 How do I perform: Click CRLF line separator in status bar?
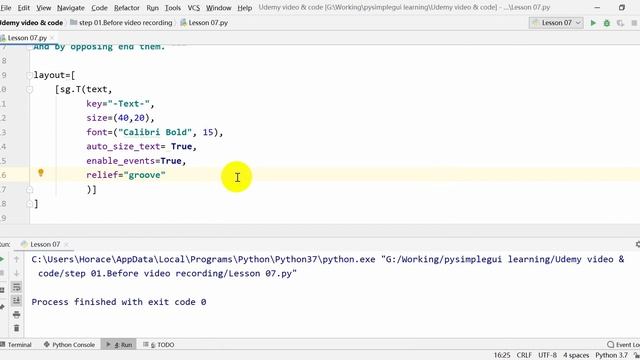524,355
